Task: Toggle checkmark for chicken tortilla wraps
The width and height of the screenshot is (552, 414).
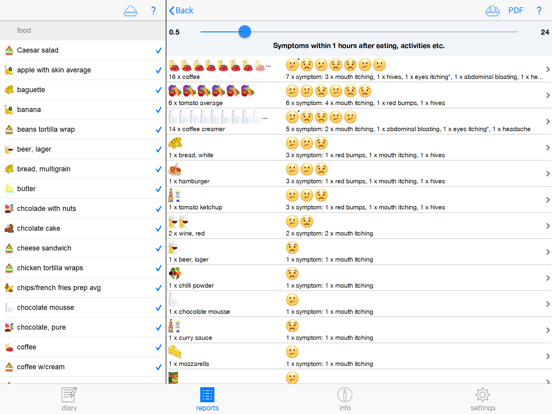Action: [x=159, y=268]
